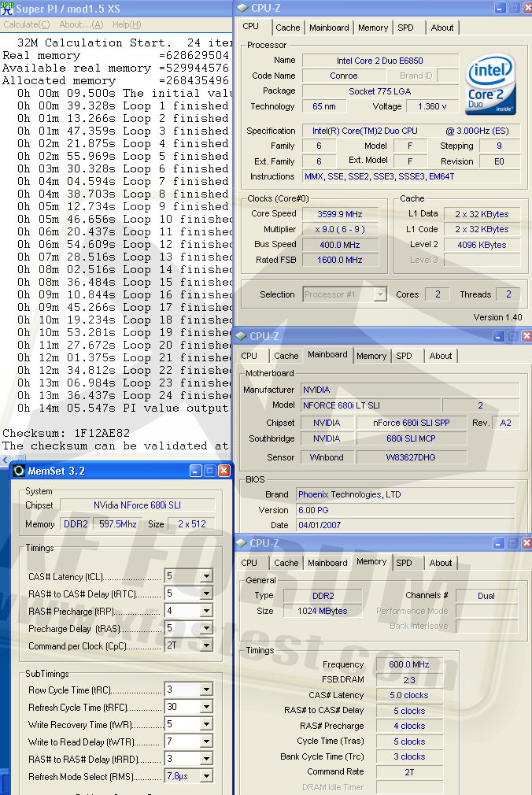The height and width of the screenshot is (795, 532).
Task: Click the Level 2 cache value 4096 KBytes
Action: pyautogui.click(x=482, y=245)
